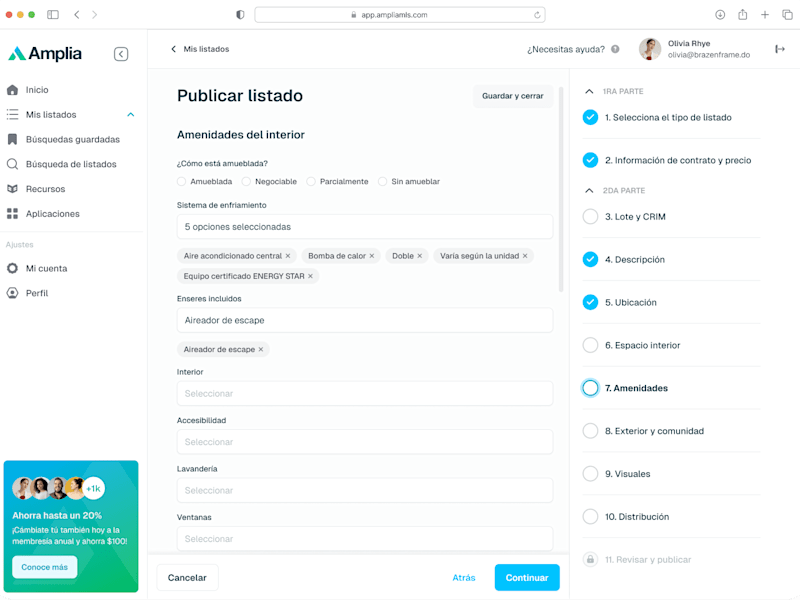Click Guardar y cerrar button
Screen dimensions: 800x600
513,96
